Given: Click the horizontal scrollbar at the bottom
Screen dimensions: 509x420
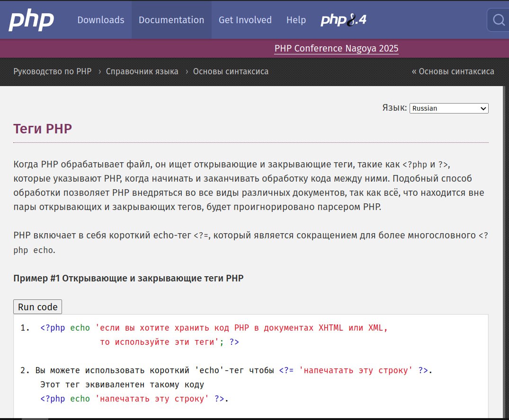Looking at the screenshot, I should pyautogui.click(x=35, y=418).
